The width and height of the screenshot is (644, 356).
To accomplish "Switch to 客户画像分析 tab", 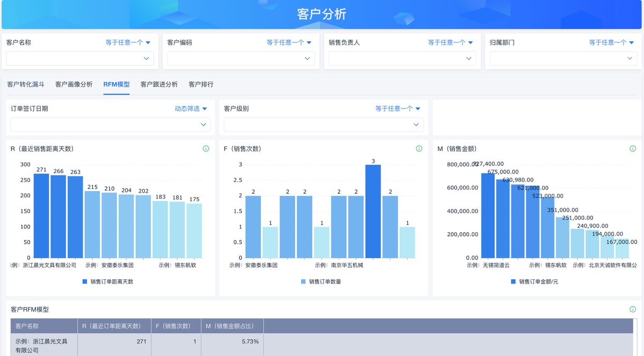I will tap(74, 84).
